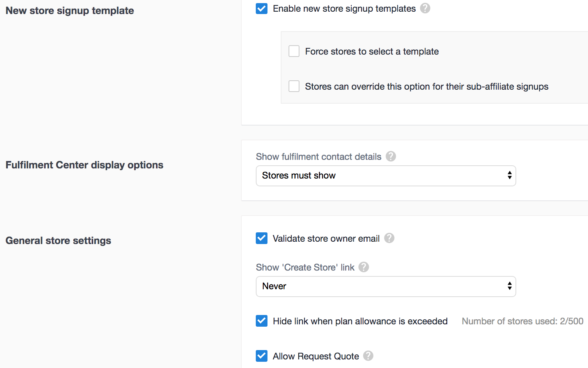Viewport: 588px width, 368px height.
Task: Click help icon beside Enable new store signup templates
Action: click(x=425, y=8)
